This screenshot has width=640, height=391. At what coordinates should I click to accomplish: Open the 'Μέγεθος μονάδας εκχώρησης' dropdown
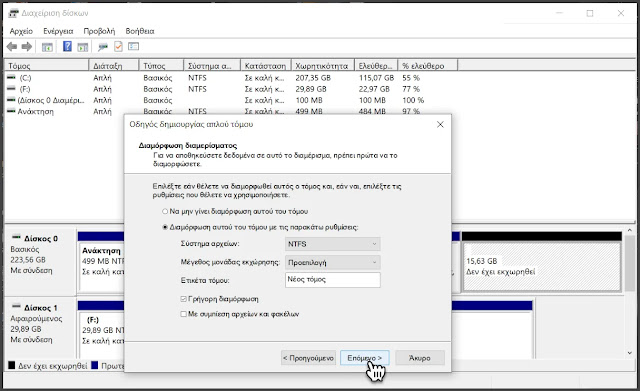coord(332,262)
